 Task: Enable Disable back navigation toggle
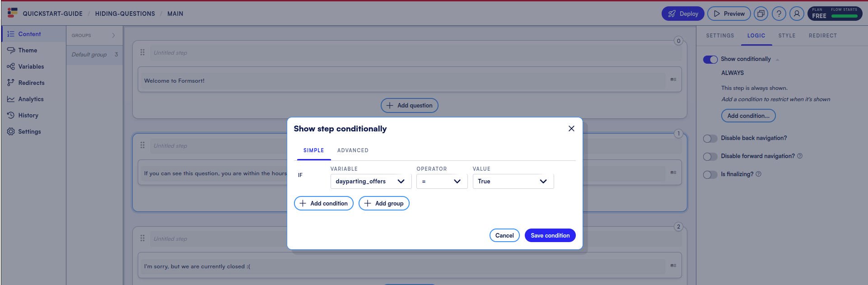point(710,139)
